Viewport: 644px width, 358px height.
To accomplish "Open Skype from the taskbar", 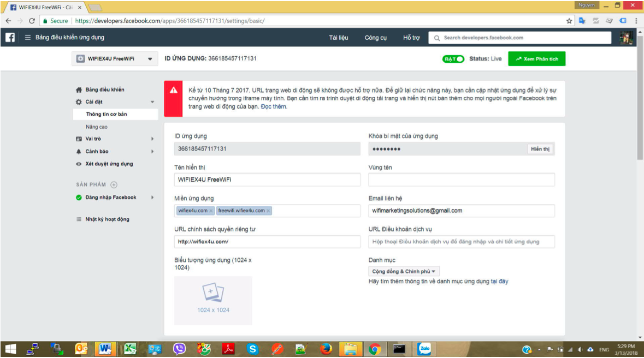I will pyautogui.click(x=252, y=349).
